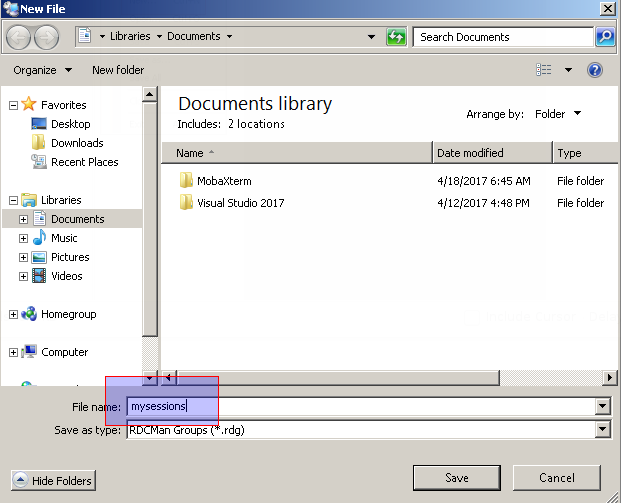Expand the Documents tree node
Screen dimensions: 621x503
coord(23,219)
